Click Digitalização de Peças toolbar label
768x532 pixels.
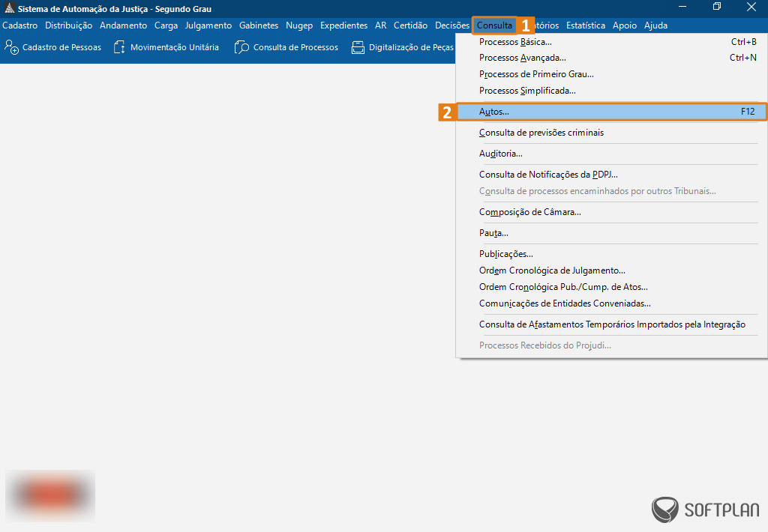412,47
